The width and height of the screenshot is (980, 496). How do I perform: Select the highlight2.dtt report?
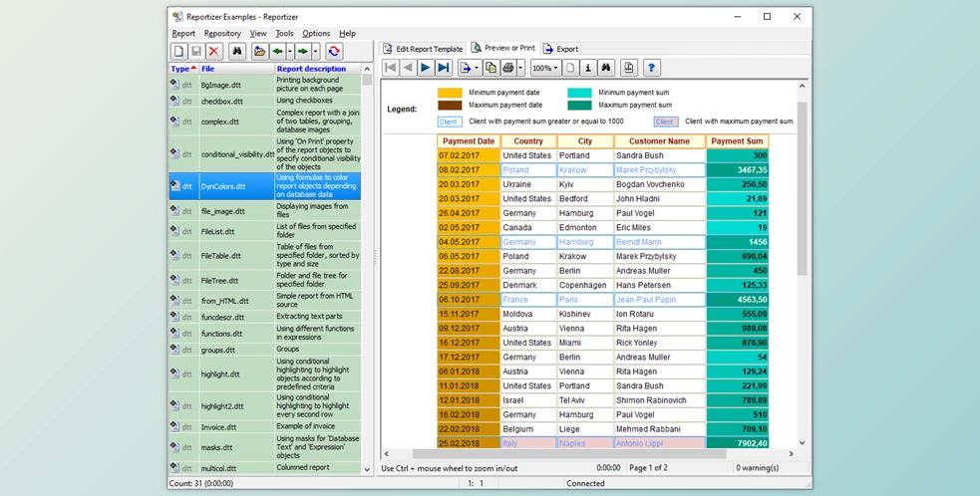(x=265, y=406)
